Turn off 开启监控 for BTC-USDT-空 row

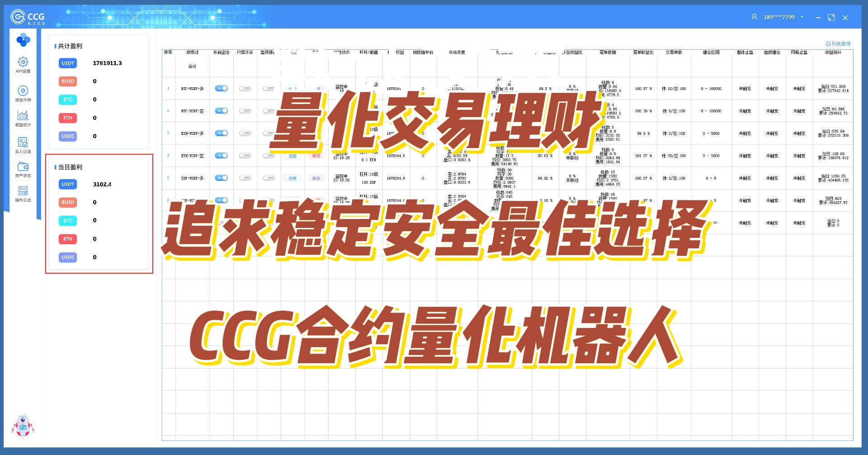click(x=221, y=111)
